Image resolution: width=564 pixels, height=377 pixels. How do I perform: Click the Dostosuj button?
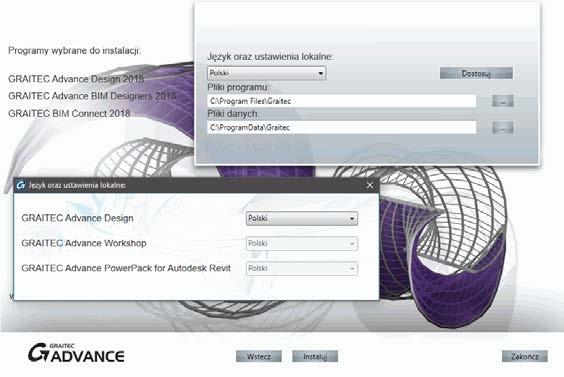point(476,73)
